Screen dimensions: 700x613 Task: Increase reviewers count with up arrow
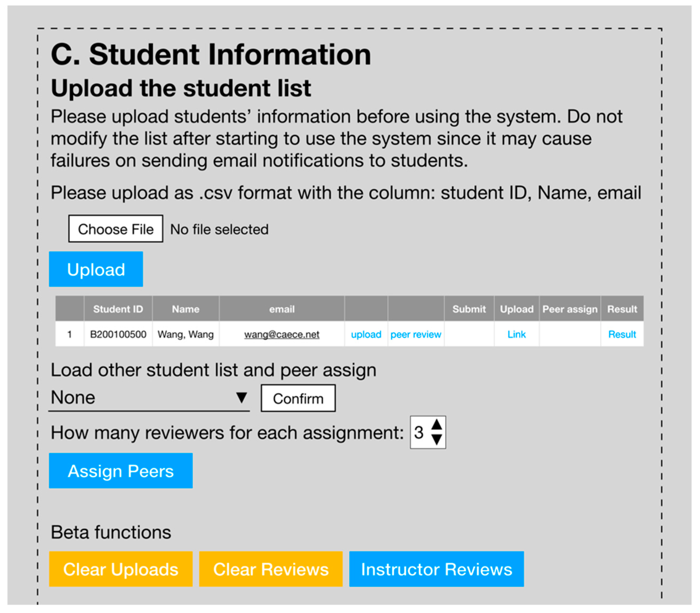pyautogui.click(x=437, y=425)
